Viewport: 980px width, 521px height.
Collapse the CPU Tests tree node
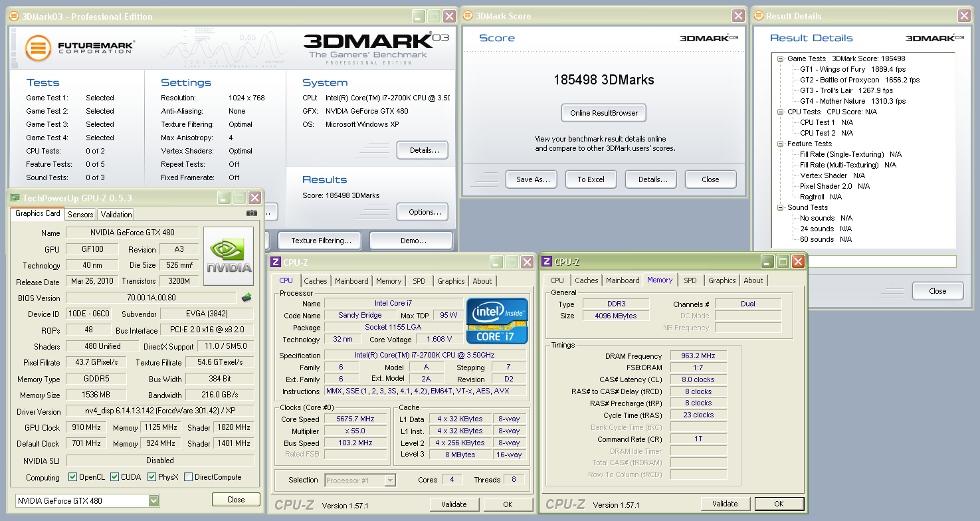780,112
